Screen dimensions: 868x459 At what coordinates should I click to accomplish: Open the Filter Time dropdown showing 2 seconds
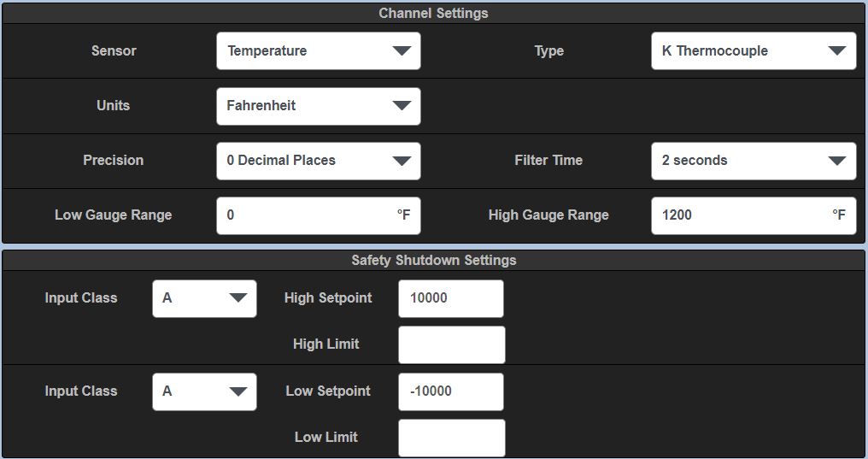click(753, 161)
